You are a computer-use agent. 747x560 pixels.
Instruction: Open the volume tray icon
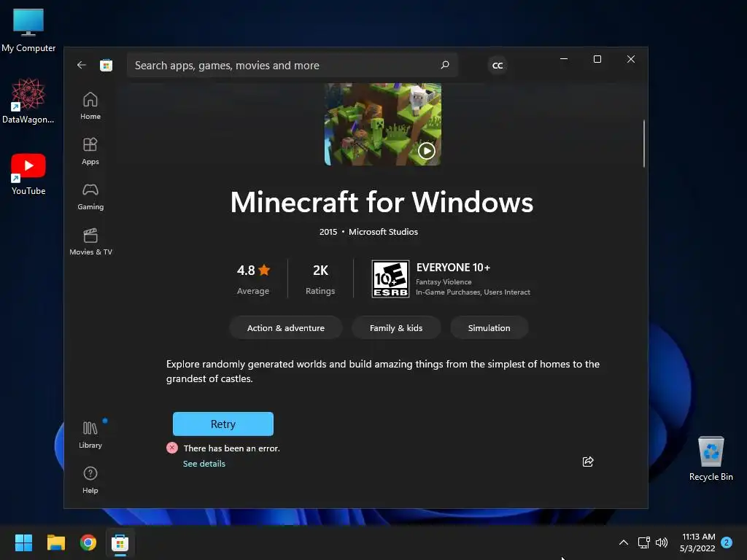(662, 542)
